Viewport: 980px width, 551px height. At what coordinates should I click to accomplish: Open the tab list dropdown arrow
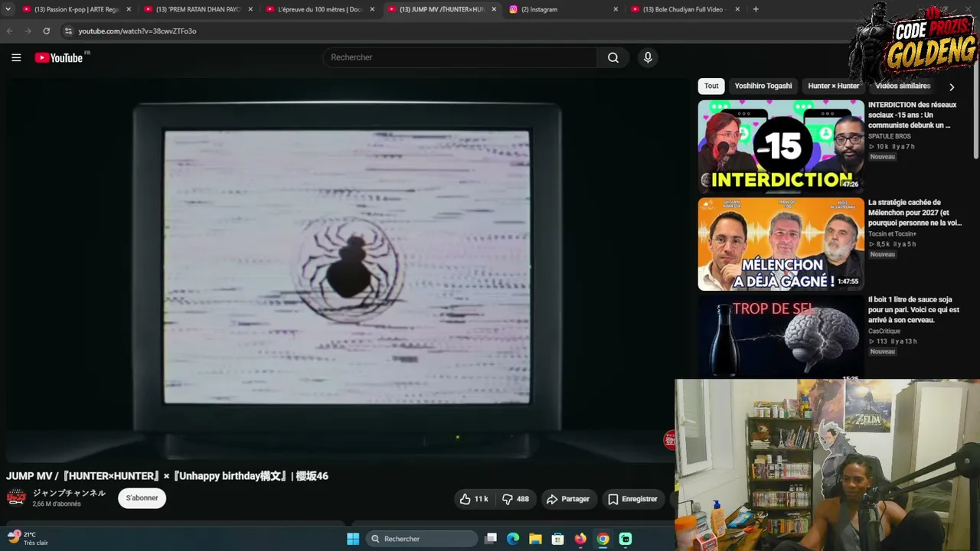coord(8,9)
